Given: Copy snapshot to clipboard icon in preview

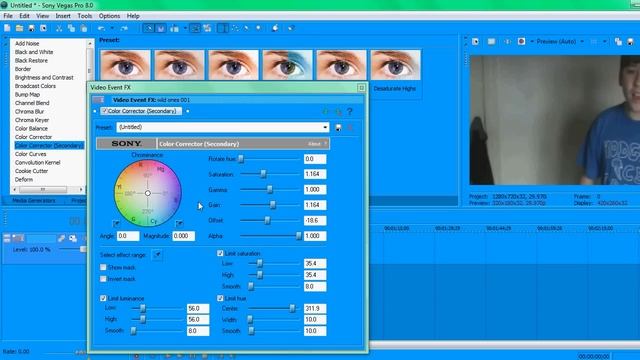Looking at the screenshot, I should 618,42.
